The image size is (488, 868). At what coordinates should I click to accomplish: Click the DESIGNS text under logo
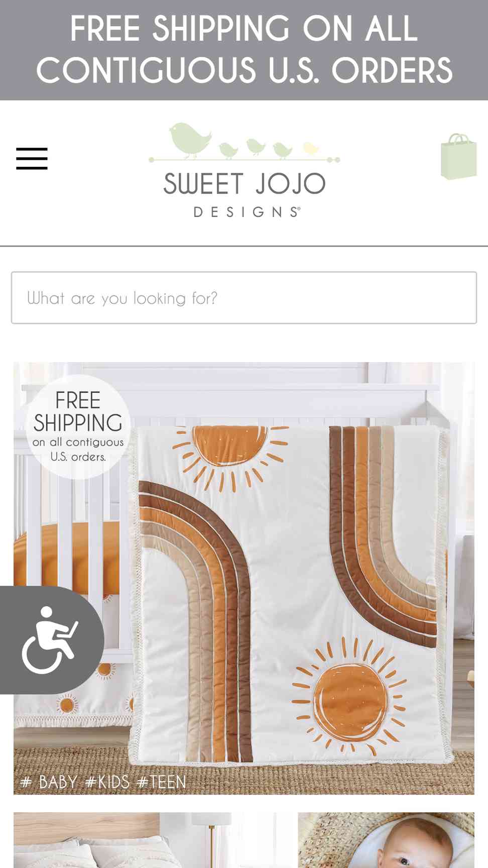[x=247, y=212]
